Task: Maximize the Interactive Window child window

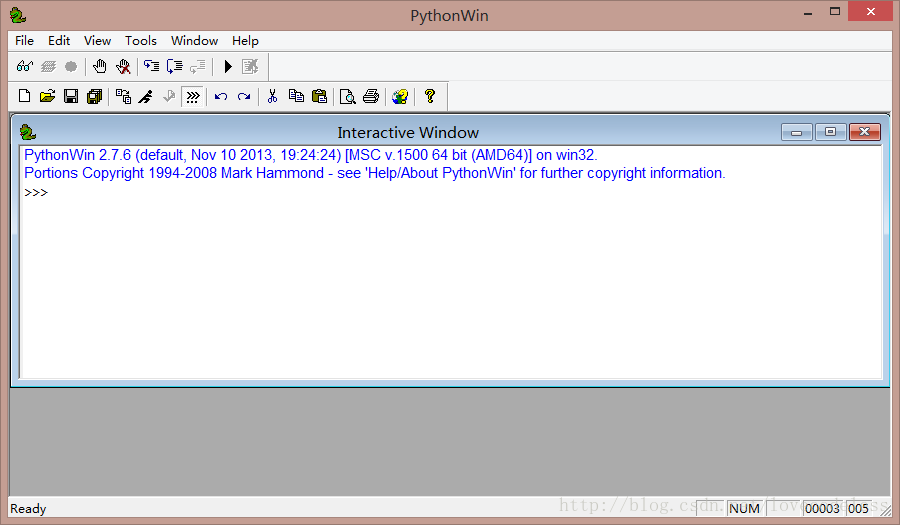Action: coord(830,132)
